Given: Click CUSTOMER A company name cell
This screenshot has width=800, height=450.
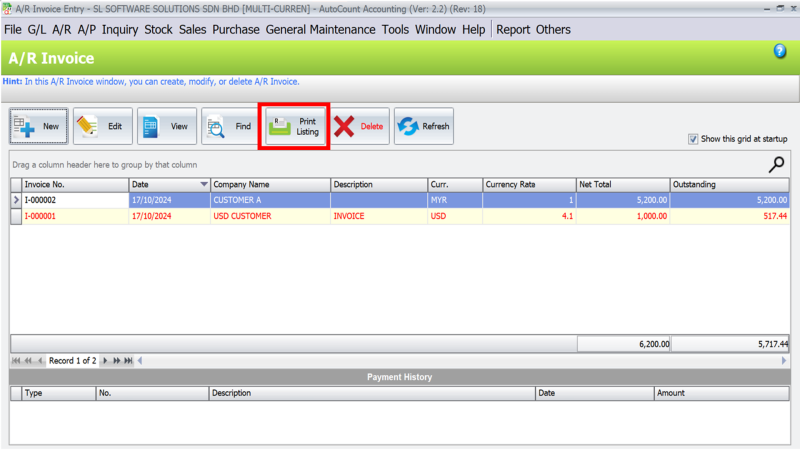Looking at the screenshot, I should 270,200.
